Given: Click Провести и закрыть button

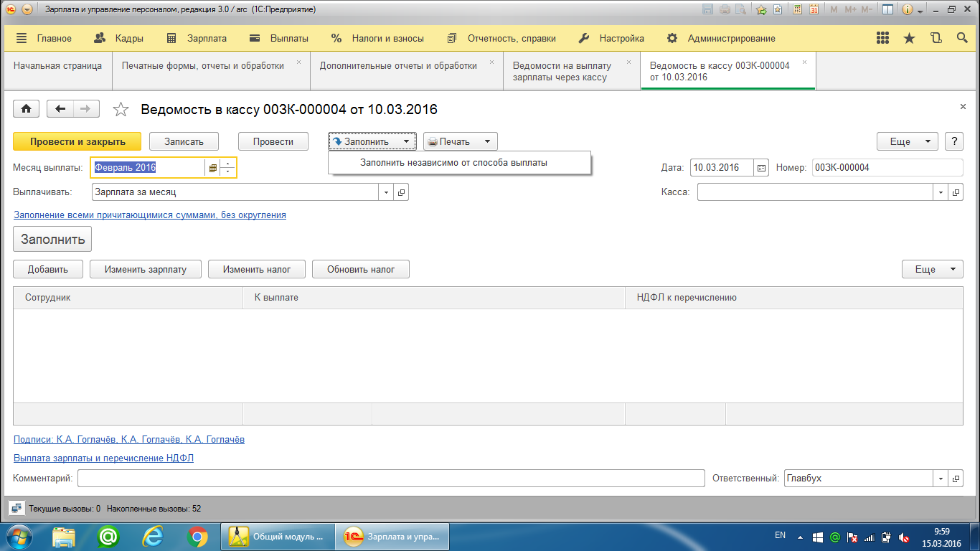Looking at the screenshot, I should click(77, 141).
